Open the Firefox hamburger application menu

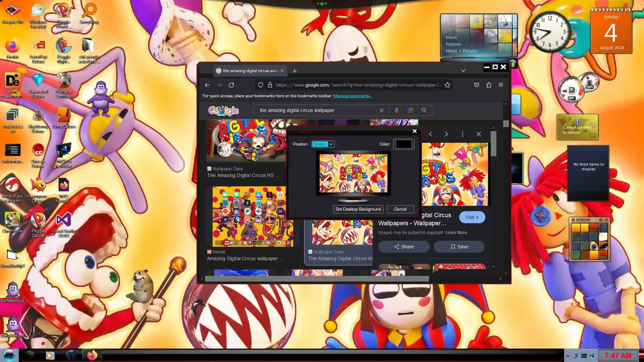click(x=501, y=85)
